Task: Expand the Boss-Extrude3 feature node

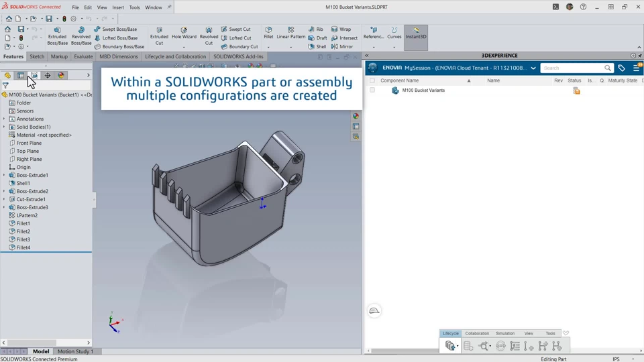Action: click(4, 207)
